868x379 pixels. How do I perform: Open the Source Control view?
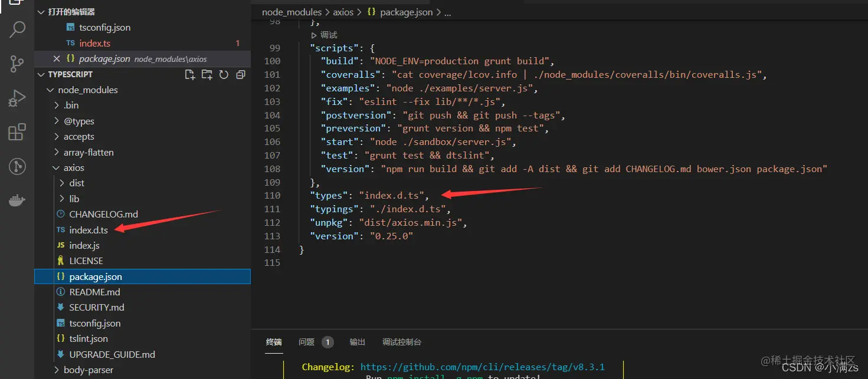17,64
